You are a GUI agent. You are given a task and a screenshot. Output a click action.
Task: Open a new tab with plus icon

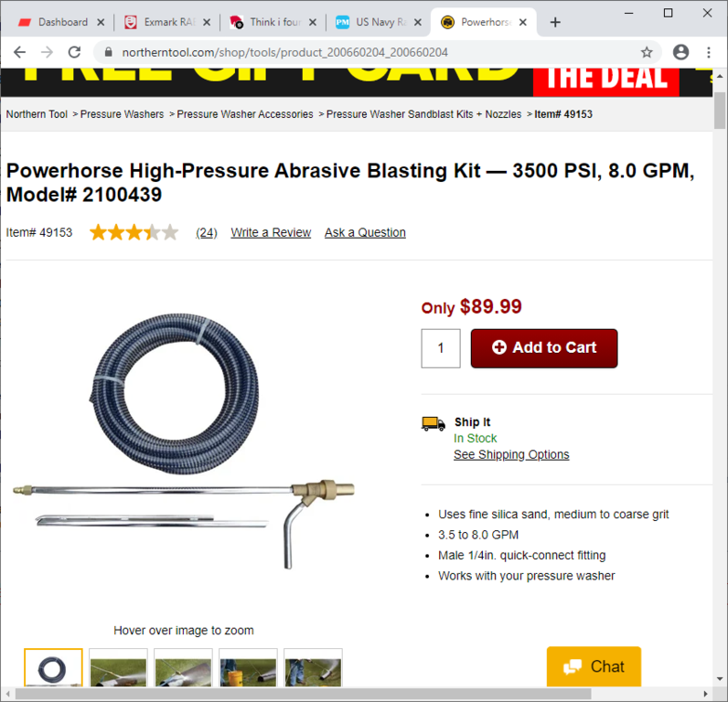555,22
